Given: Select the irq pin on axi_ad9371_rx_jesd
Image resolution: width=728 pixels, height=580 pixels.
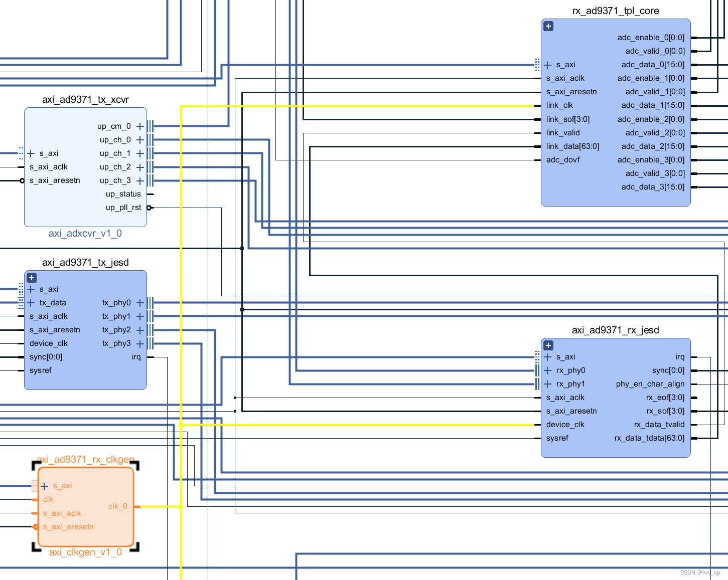Looking at the screenshot, I should (680, 357).
